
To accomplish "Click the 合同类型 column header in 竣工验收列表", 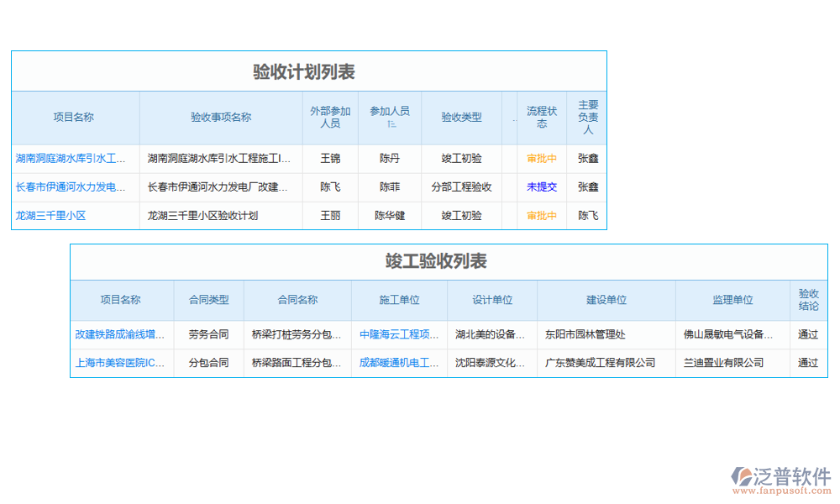I will [x=207, y=300].
